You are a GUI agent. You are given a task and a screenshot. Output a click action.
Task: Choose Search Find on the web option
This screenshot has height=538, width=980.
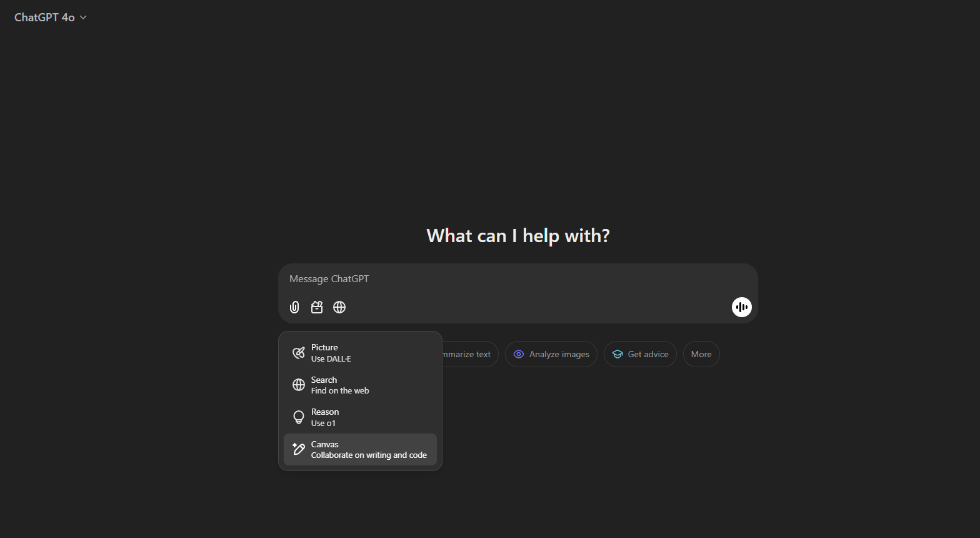[360, 385]
